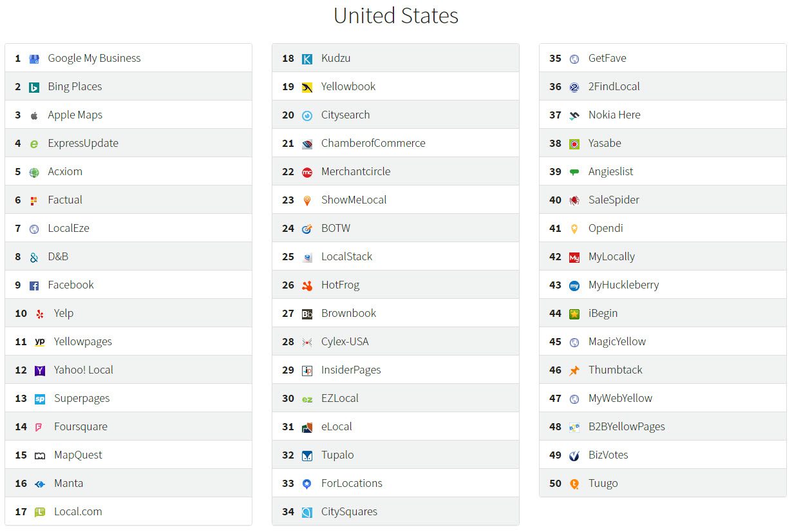The height and width of the screenshot is (532, 792).
Task: Open the Citysearch listing
Action: [345, 115]
